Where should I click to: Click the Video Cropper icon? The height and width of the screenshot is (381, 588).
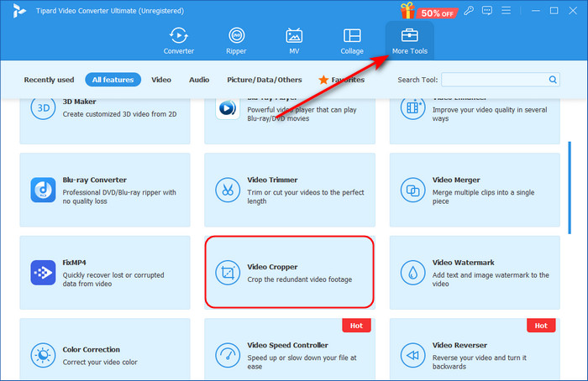pos(228,273)
